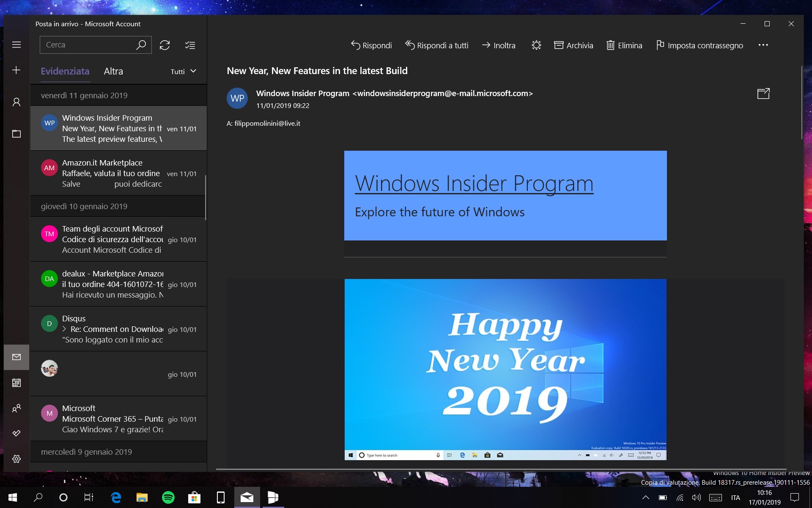Open Microsoft Store from taskbar

pos(194,497)
